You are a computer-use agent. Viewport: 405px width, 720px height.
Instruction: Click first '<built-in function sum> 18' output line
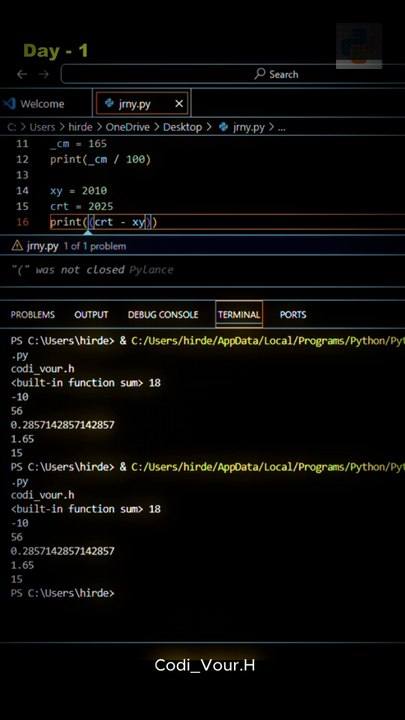tap(85, 382)
